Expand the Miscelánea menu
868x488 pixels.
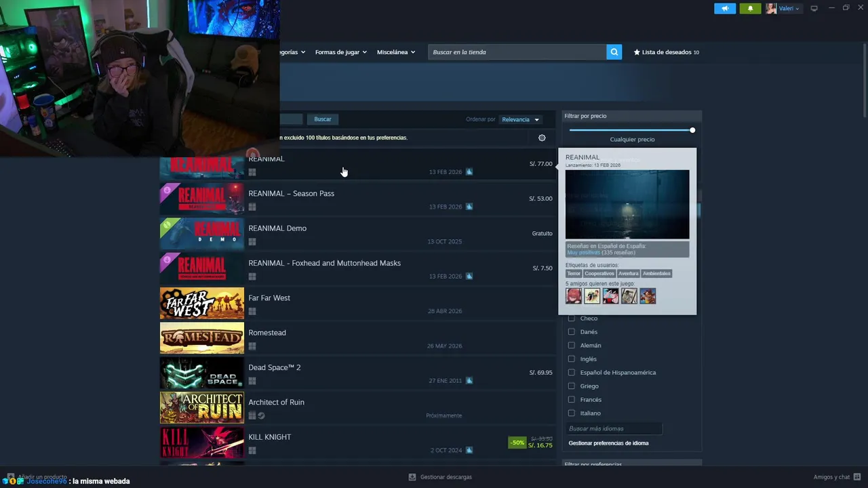[x=396, y=52]
